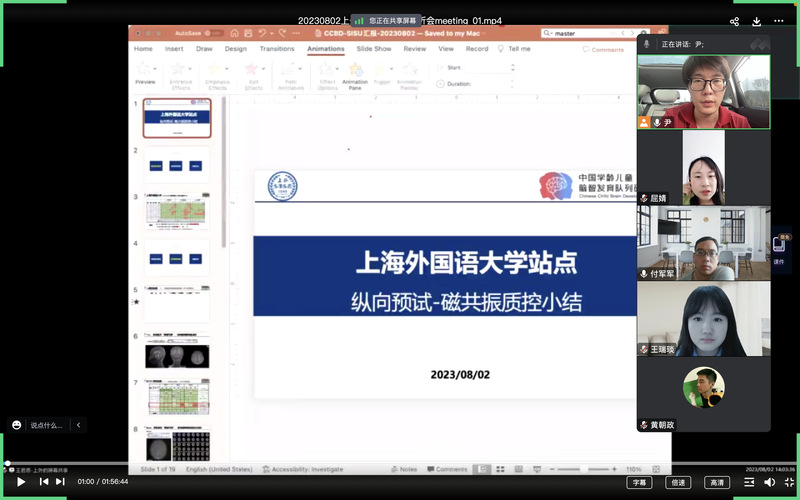Toggle the volume speaker icon
Image resolution: width=800 pixels, height=500 pixels.
769,481
